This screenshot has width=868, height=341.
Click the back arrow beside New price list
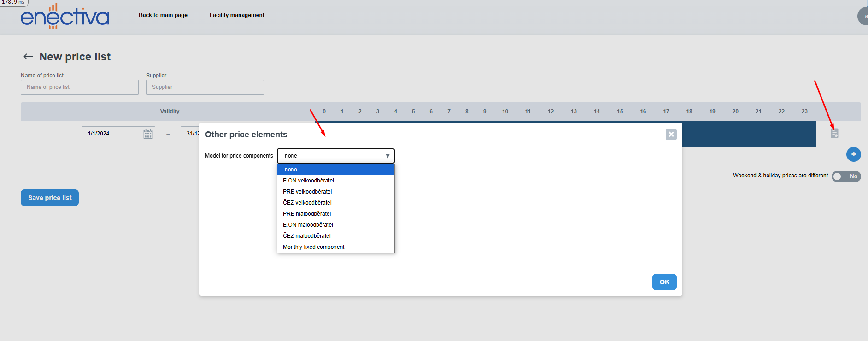28,57
